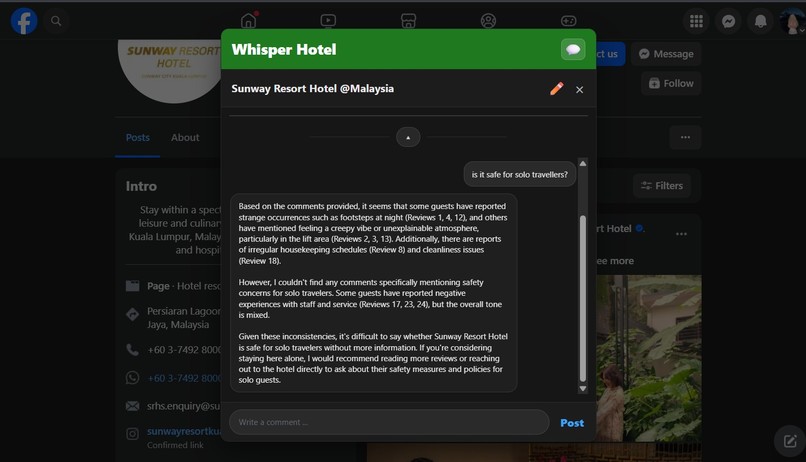Click the chat scrollbar up arrow
The image size is (806, 462).
[582, 163]
